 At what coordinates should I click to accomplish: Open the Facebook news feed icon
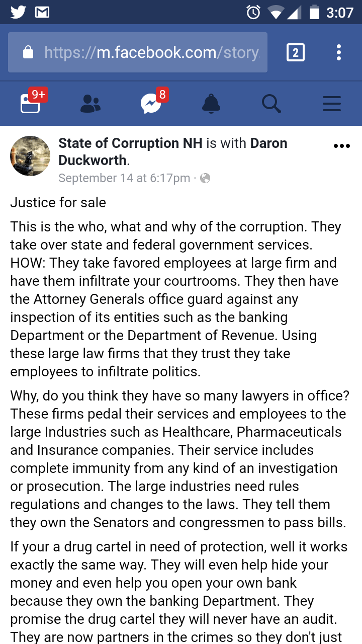point(30,104)
